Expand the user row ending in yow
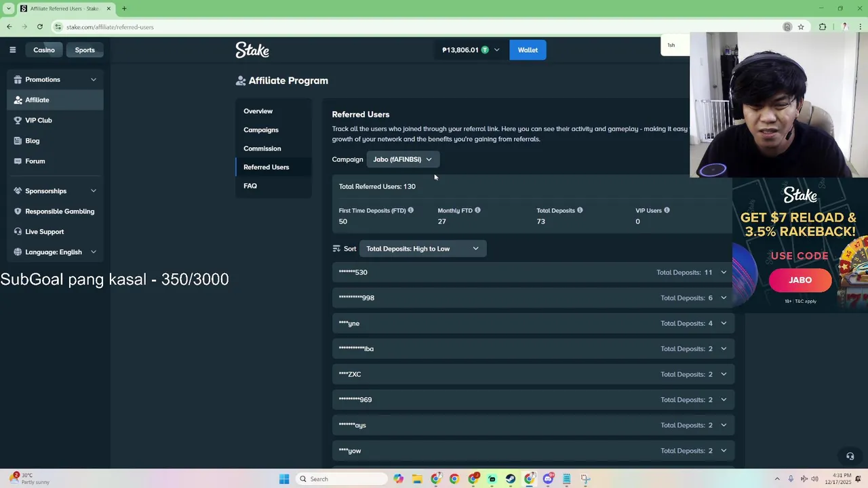 [533, 451]
